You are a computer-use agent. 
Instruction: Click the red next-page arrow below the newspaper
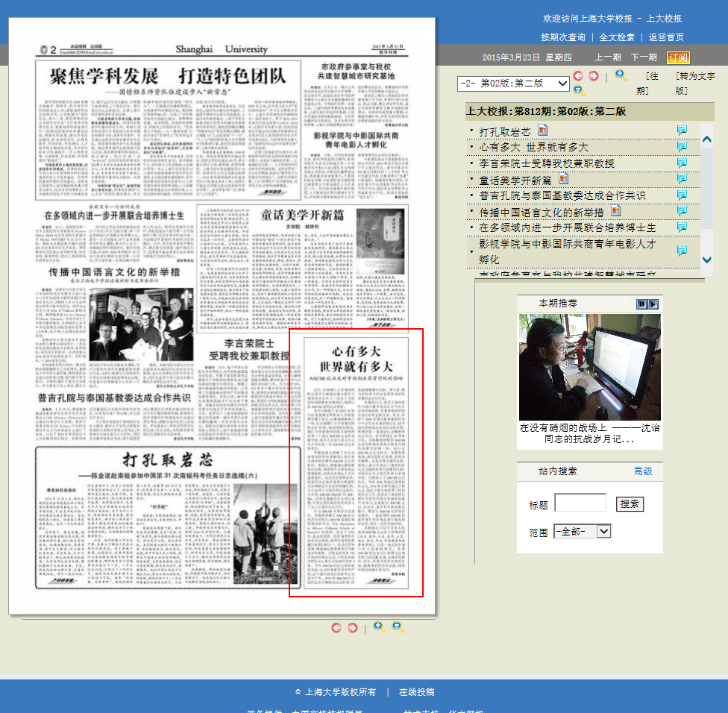click(353, 628)
